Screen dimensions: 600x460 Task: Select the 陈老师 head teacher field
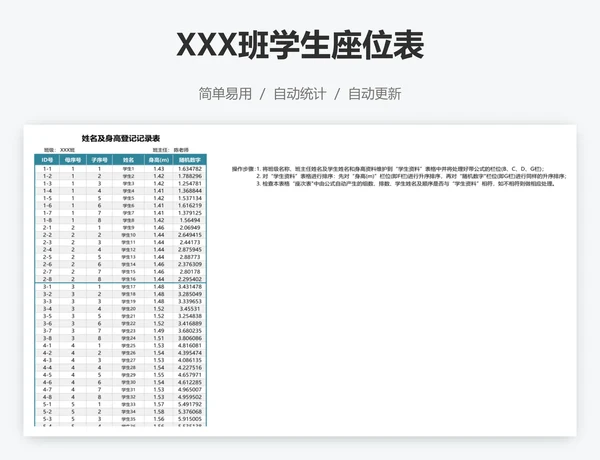(x=181, y=149)
